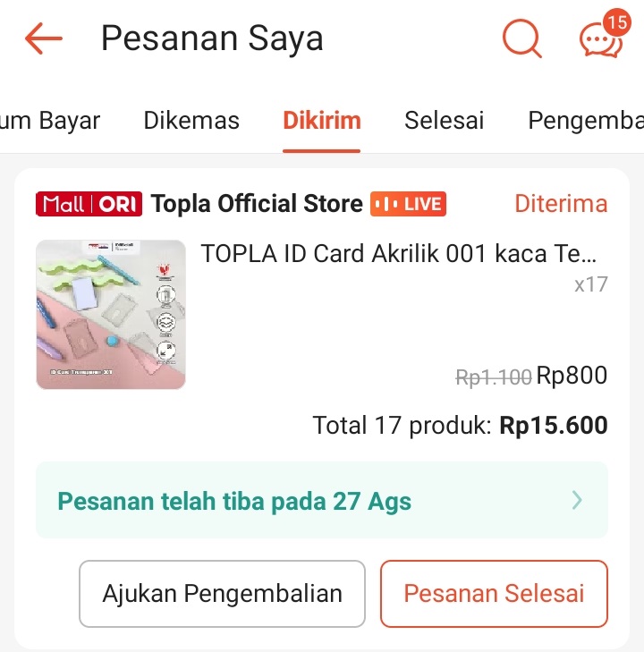Expand delivery details via the chevron arrow
Viewport: 644px width, 652px height.
click(577, 500)
